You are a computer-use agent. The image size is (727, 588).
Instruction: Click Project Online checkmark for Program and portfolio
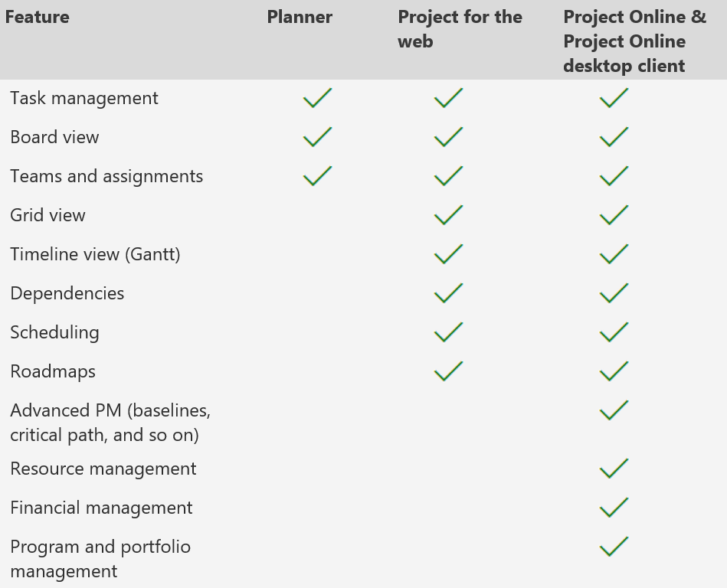(614, 547)
